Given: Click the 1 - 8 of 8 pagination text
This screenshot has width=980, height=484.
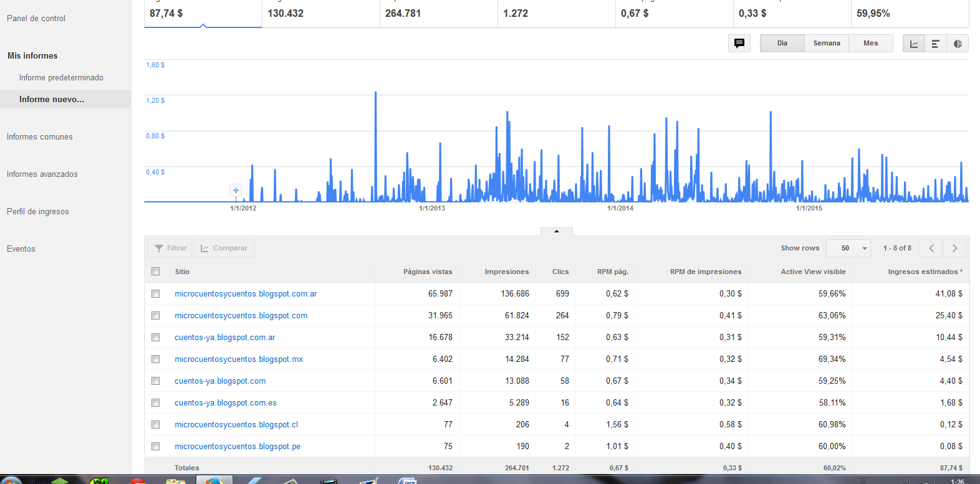Looking at the screenshot, I should [897, 248].
